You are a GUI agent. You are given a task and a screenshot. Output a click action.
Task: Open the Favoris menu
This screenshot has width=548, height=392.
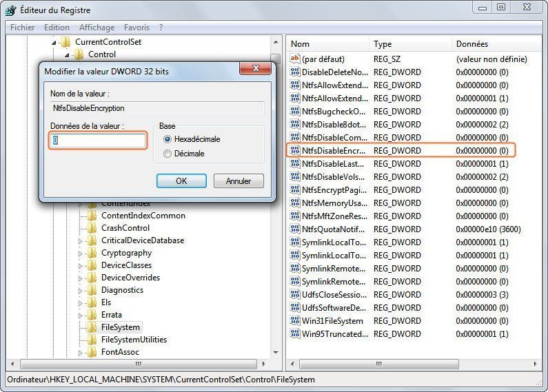point(136,28)
